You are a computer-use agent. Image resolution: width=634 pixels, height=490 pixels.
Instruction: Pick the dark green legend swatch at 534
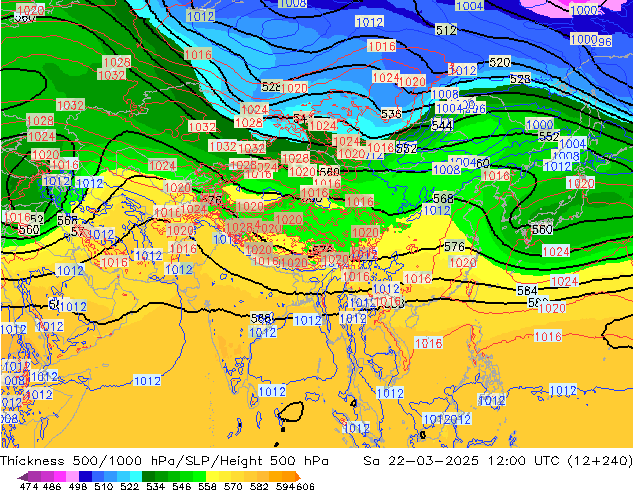point(148,476)
